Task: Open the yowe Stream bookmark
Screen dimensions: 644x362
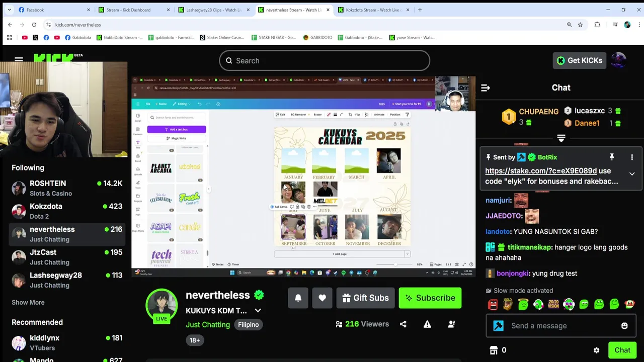Action: click(x=412, y=37)
